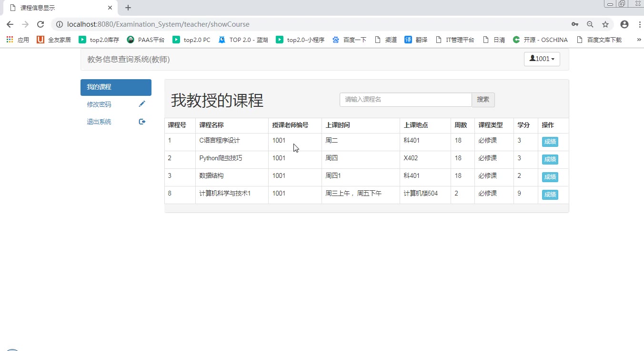Click the saved password key icon
The image size is (644, 351).
(575, 24)
